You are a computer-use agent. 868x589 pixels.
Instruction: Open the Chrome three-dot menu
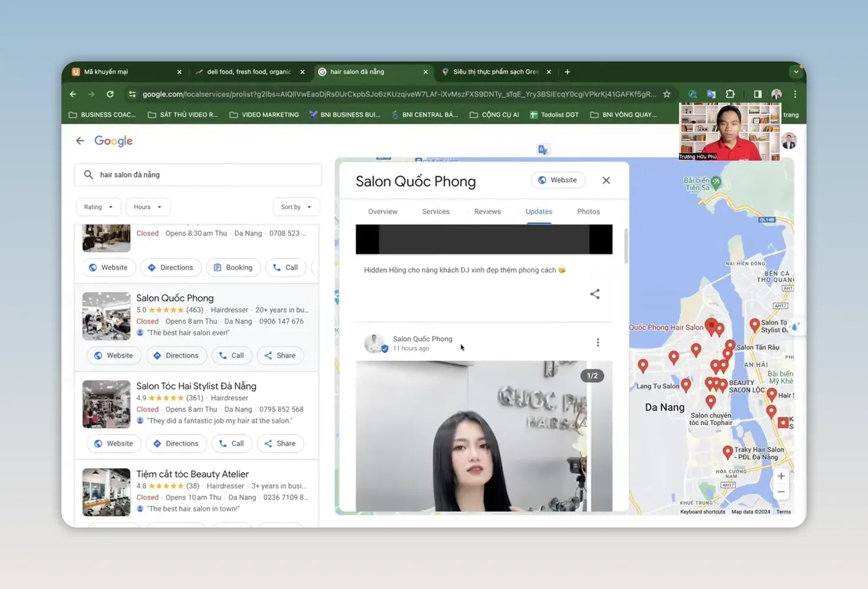tap(795, 94)
